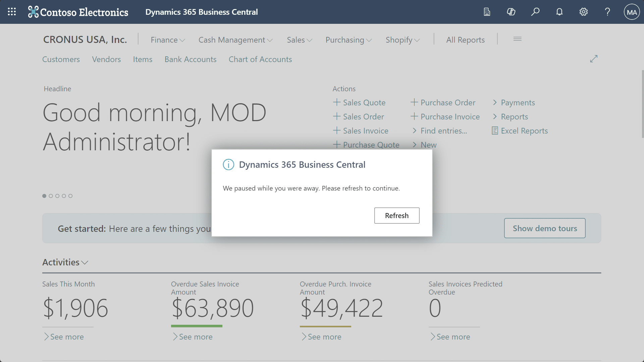The image size is (644, 362).
Task: Expand the Reports action group
Action: click(x=511, y=117)
